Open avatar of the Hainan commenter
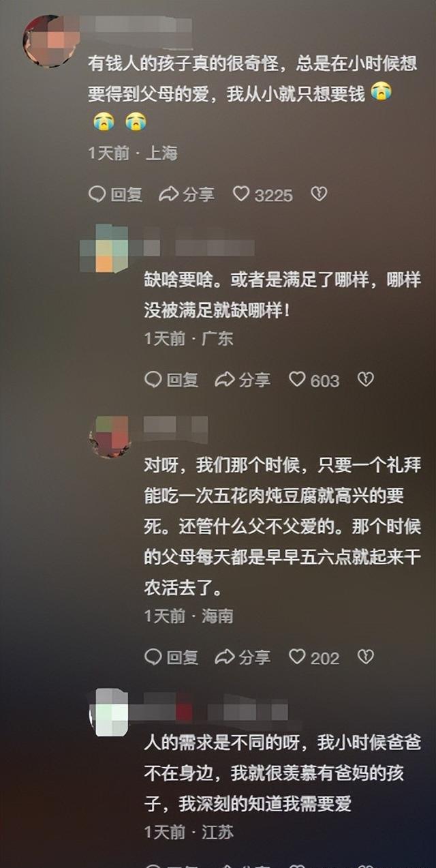 pos(110,436)
